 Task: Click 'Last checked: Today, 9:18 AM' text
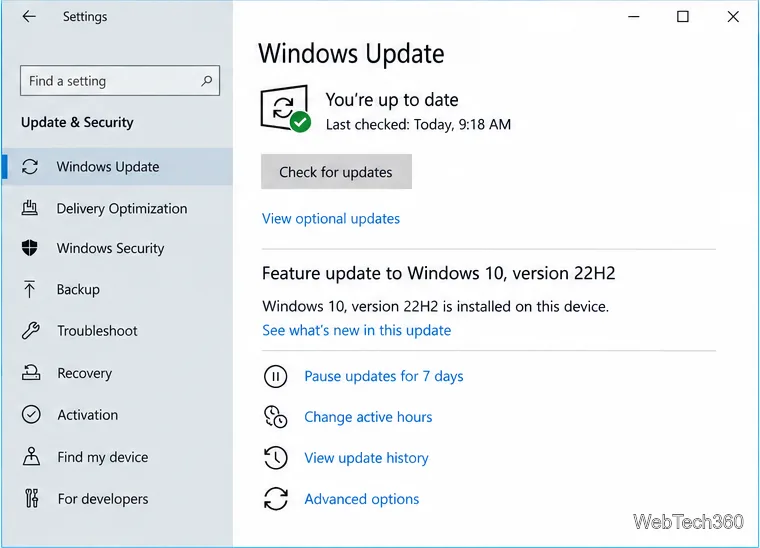[x=418, y=125]
